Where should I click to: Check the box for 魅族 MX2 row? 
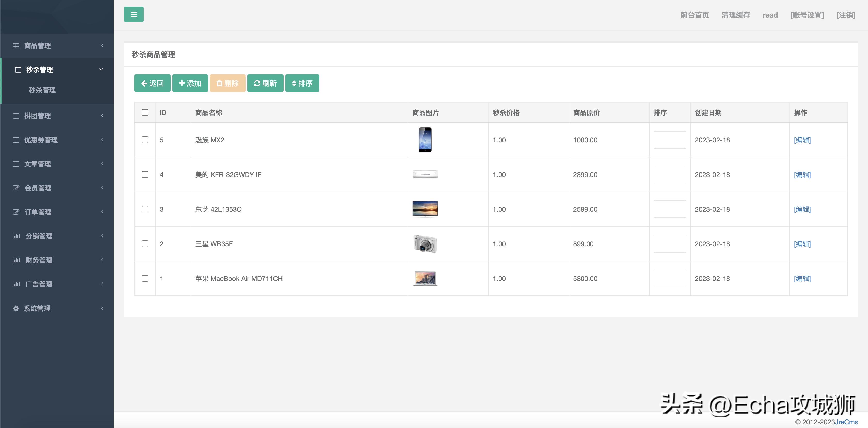[x=145, y=140]
